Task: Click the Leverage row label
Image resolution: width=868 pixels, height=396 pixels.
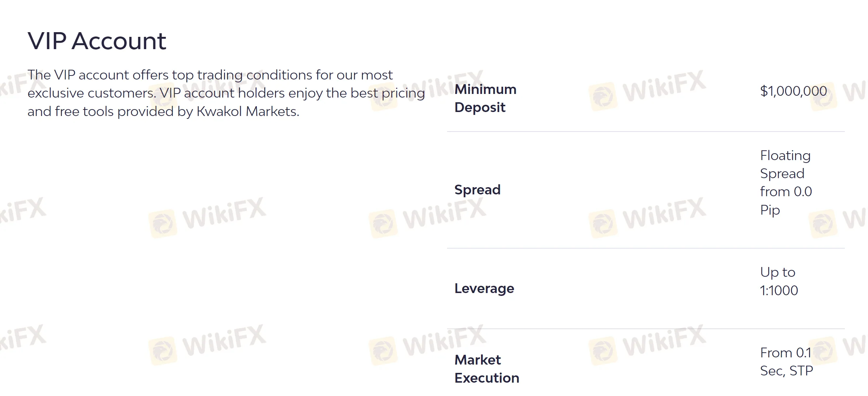Action: 484,288
